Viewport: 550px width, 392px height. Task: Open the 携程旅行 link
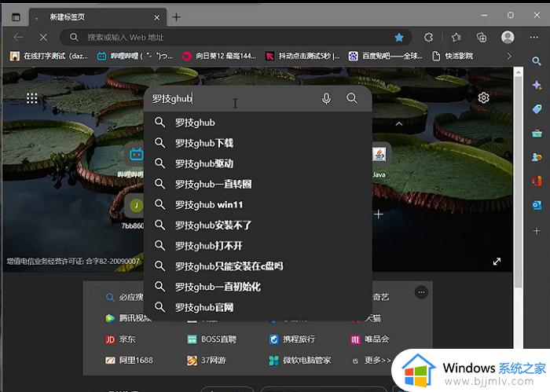(291, 339)
